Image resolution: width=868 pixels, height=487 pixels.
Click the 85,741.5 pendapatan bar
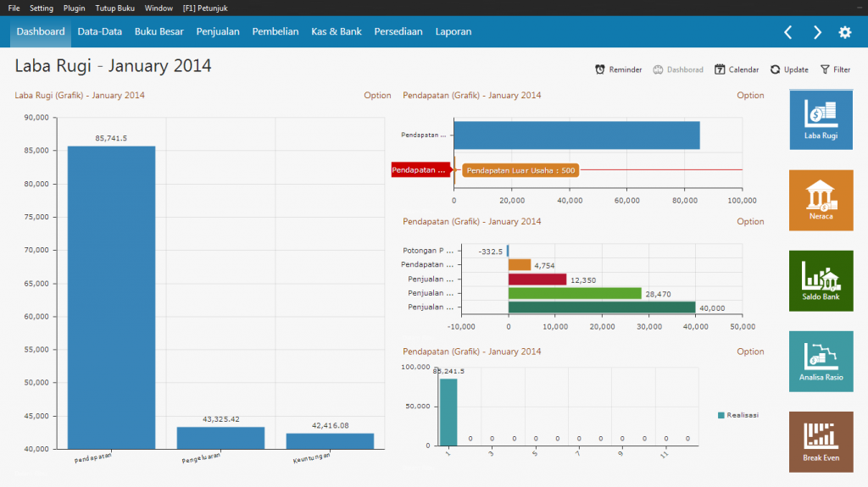pyautogui.click(x=111, y=296)
